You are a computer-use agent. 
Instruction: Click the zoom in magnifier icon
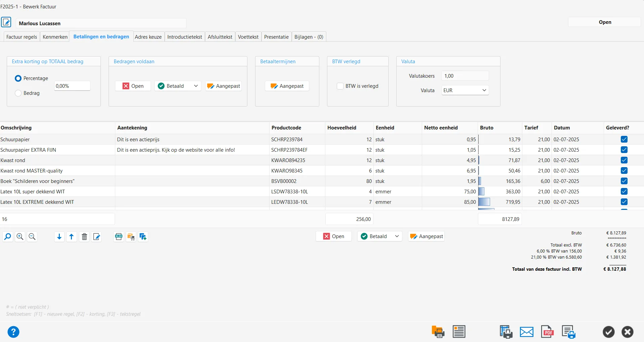tap(20, 237)
